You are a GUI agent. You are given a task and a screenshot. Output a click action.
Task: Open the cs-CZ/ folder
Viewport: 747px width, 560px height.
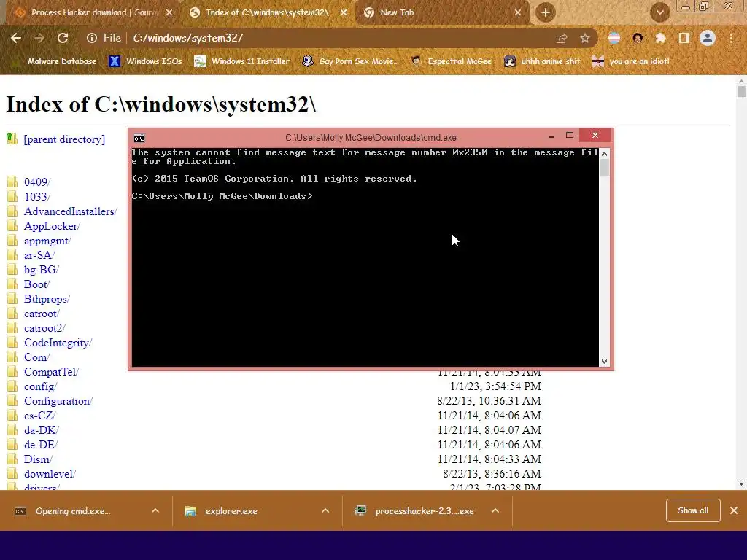[x=39, y=416]
